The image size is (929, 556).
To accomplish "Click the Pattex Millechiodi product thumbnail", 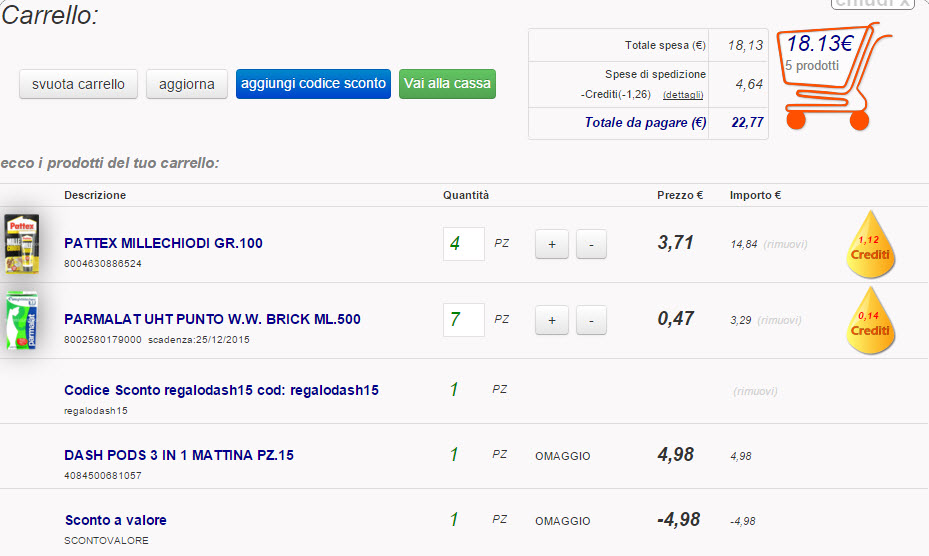I will point(21,243).
